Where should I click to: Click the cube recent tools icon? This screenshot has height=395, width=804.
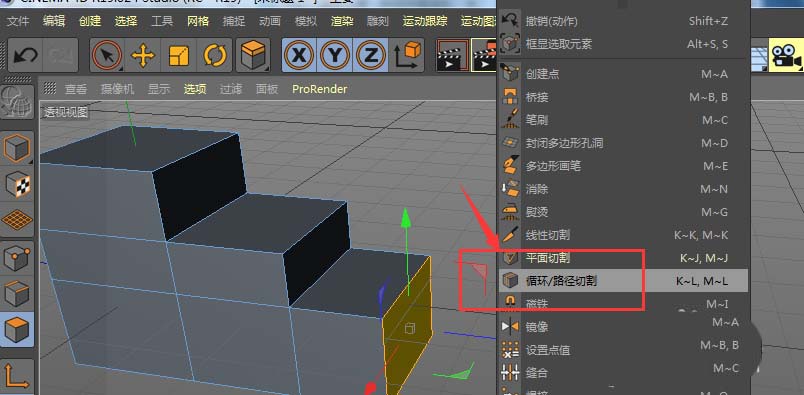click(253, 55)
